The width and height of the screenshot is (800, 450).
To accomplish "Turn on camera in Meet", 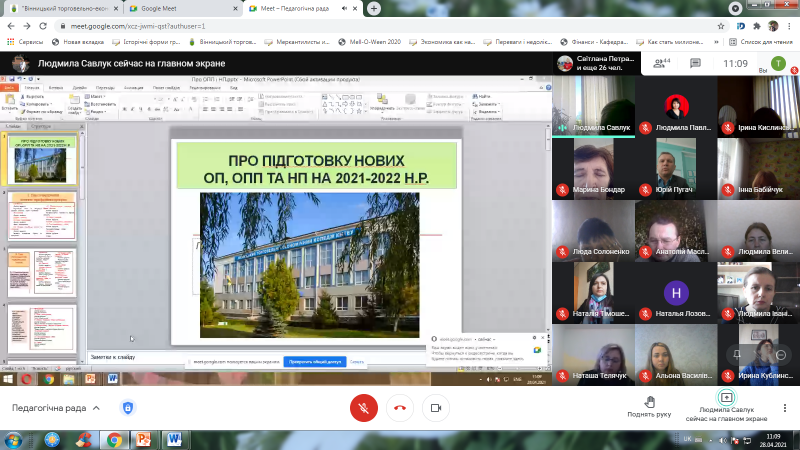I will click(436, 408).
